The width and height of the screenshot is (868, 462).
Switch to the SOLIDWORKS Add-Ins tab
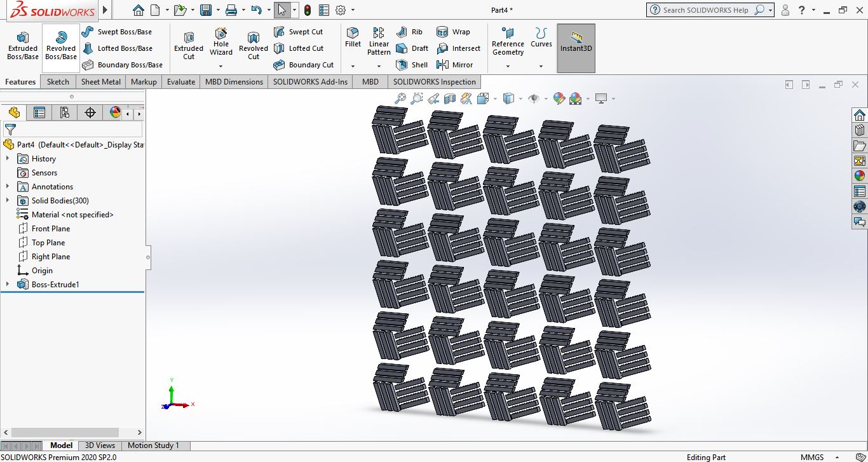(x=311, y=82)
